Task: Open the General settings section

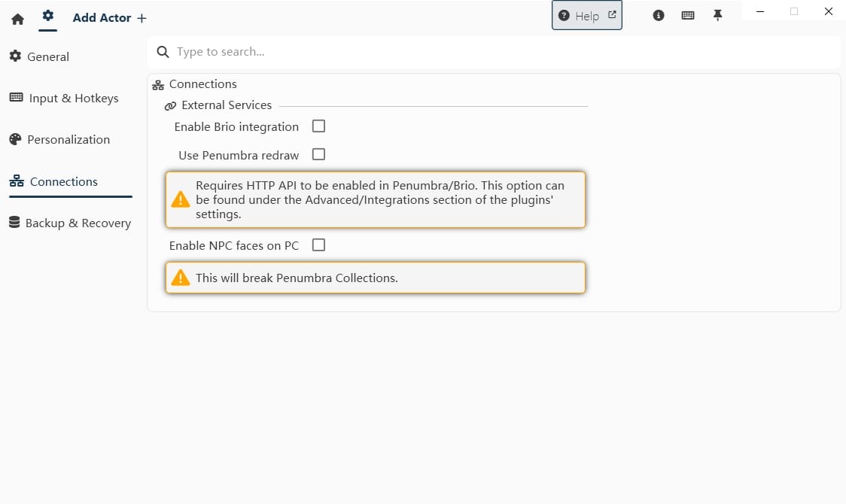Action: pos(48,56)
